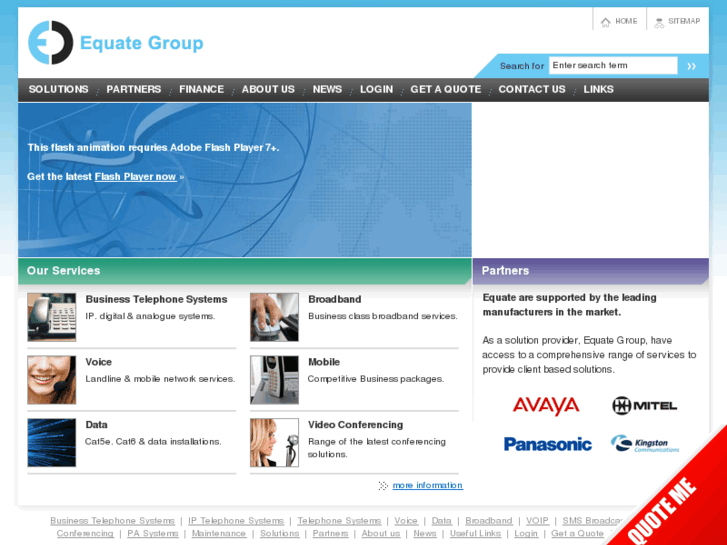Select Get a Quote in navigation bar
Image resolution: width=727 pixels, height=545 pixels.
coord(446,89)
